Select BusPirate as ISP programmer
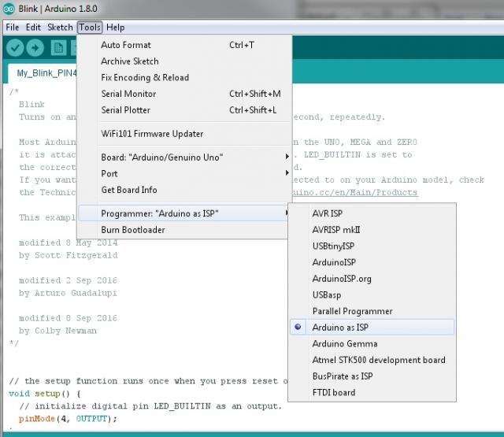The image size is (504, 437). coord(372,376)
